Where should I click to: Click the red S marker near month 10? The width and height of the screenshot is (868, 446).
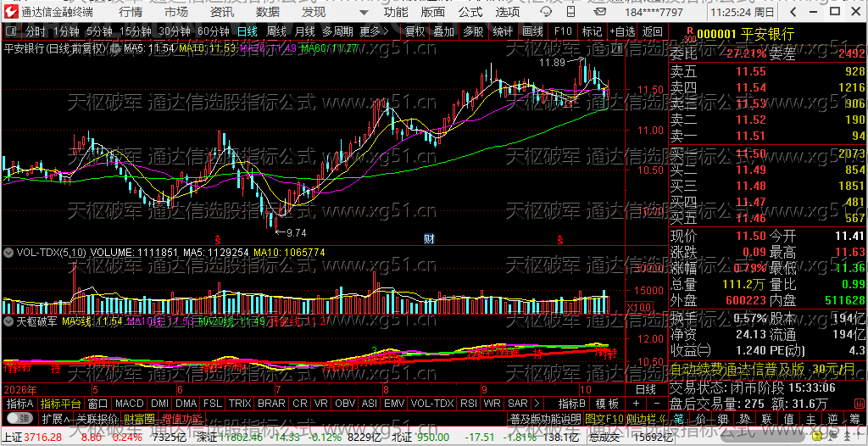point(560,239)
